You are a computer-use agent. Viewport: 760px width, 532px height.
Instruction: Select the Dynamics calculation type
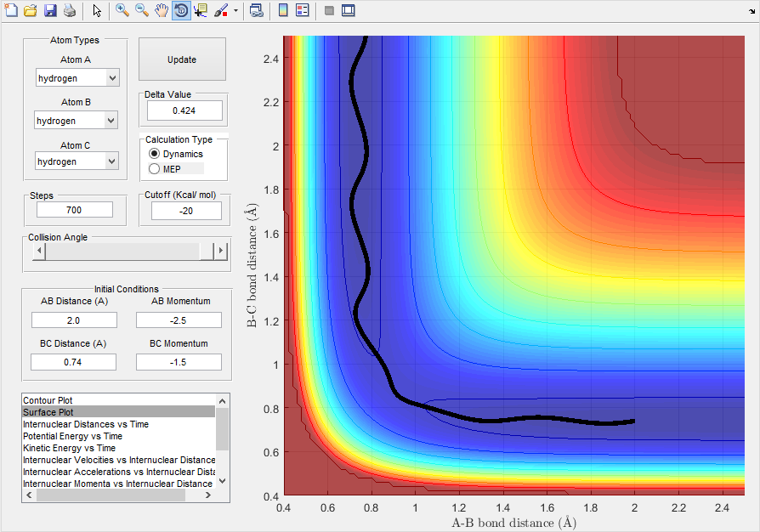click(154, 154)
